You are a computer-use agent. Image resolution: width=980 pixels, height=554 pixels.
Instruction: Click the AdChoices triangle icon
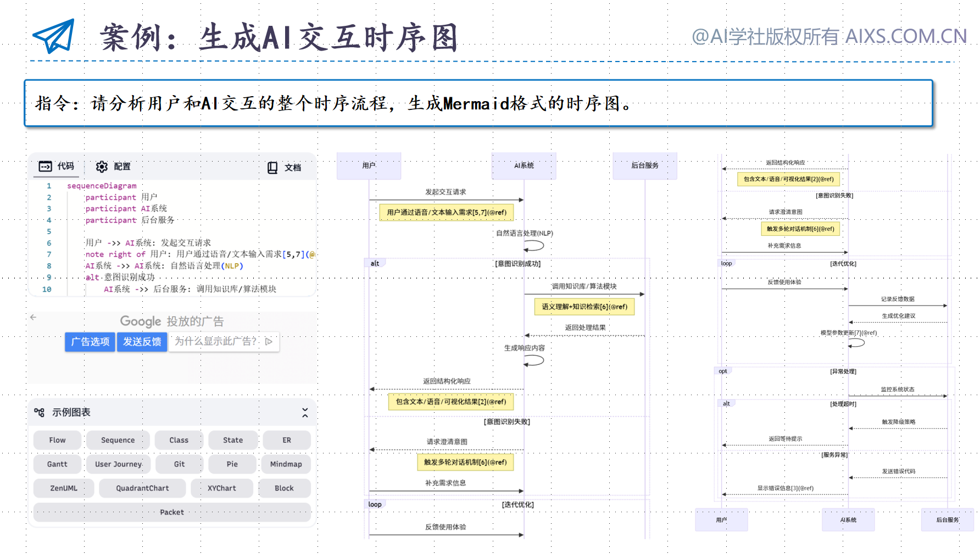coord(269,341)
